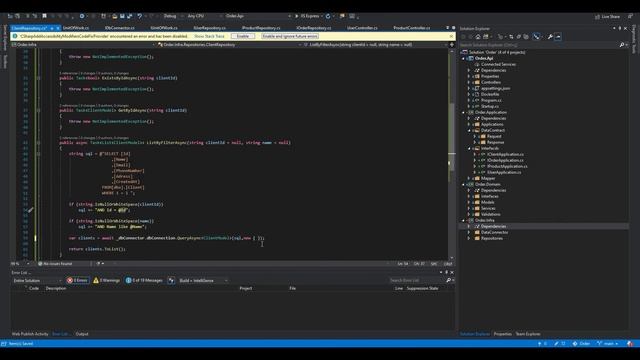Select IProductApplication.cs file
640x360 pixels.
click(x=507, y=167)
